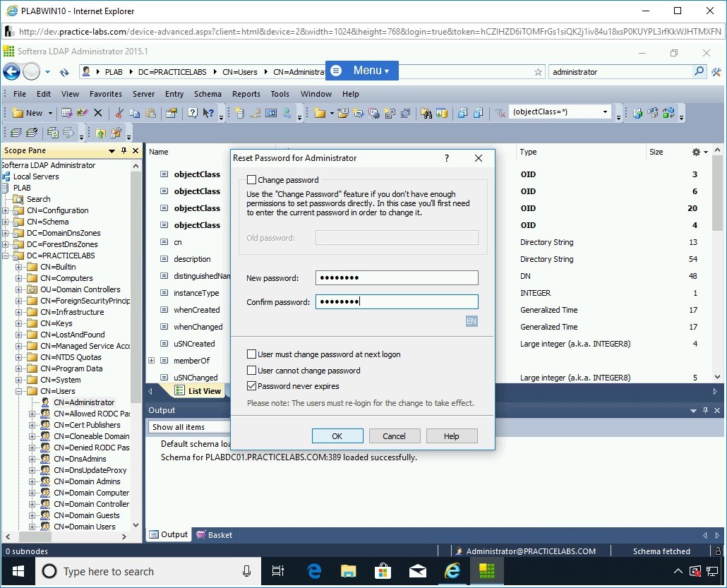Enable the Change password checkbox
Viewport: 727px width, 588px height.
(252, 180)
